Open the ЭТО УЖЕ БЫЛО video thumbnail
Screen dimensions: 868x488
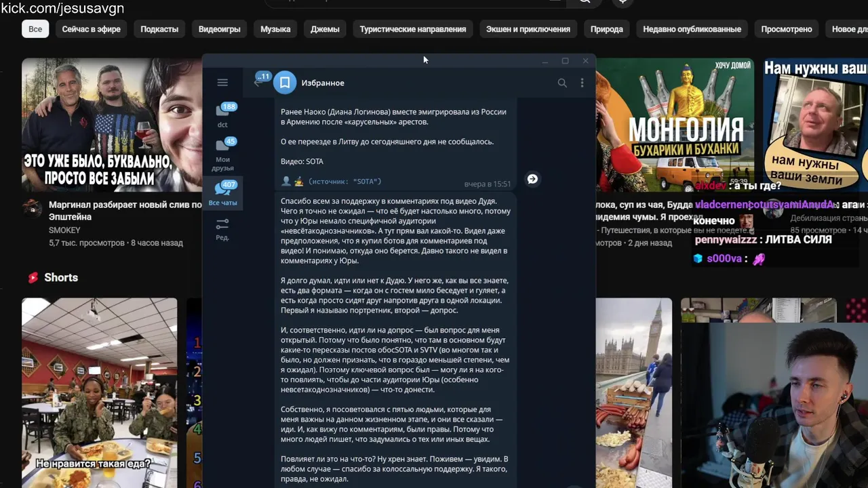click(112, 125)
